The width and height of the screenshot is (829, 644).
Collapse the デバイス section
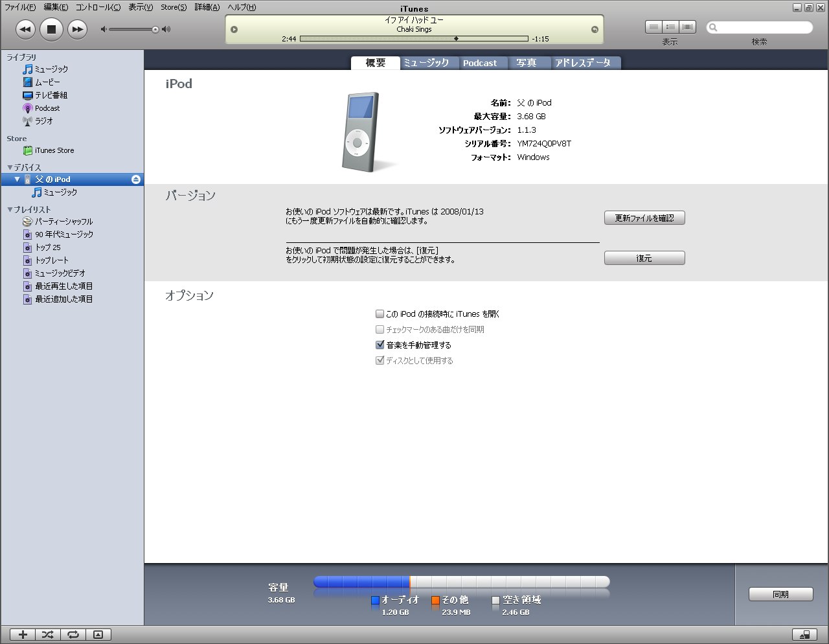[x=10, y=167]
